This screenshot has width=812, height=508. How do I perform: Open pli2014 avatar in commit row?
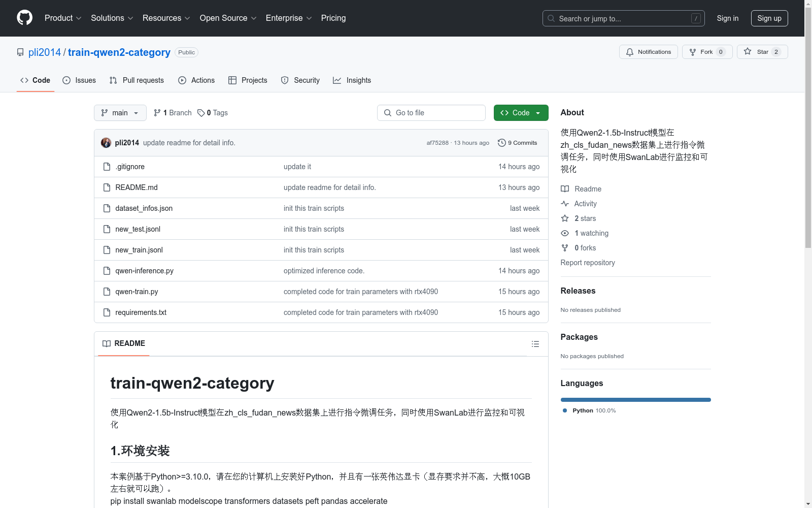106,143
